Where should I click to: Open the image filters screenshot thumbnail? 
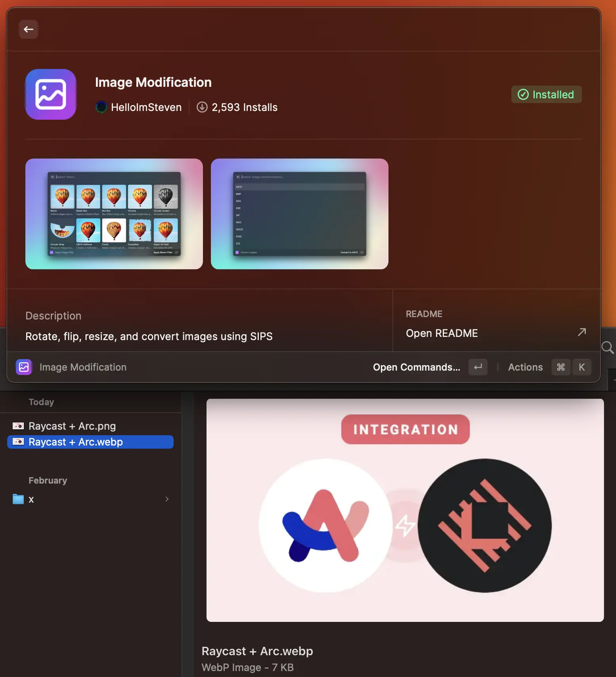tap(114, 214)
